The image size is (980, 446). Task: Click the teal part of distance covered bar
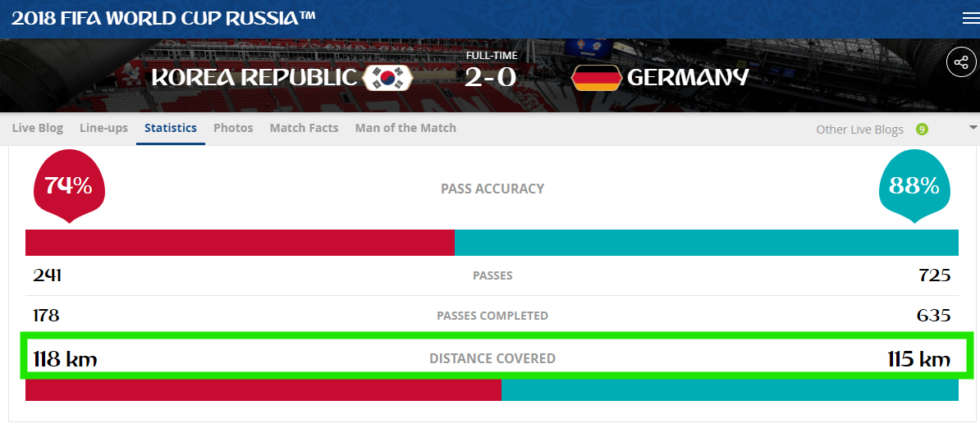(x=730, y=389)
